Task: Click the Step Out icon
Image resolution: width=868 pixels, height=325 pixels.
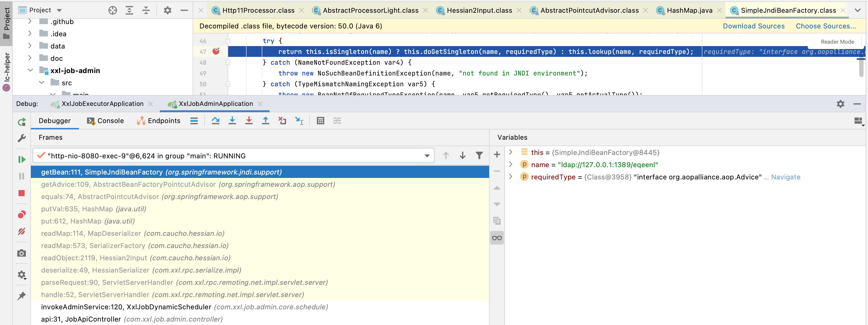Action: point(266,121)
